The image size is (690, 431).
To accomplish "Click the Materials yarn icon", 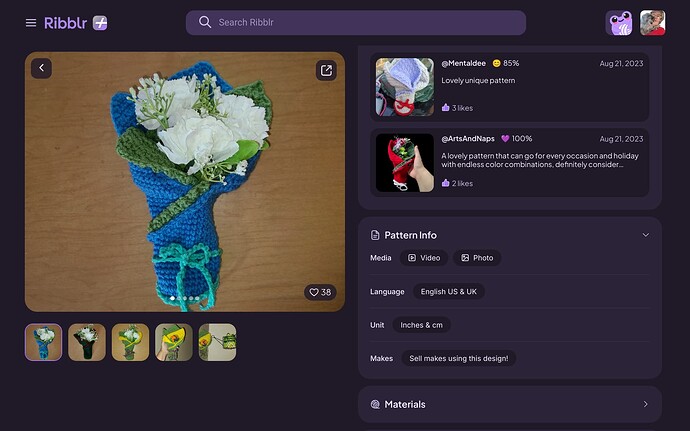I will [375, 404].
